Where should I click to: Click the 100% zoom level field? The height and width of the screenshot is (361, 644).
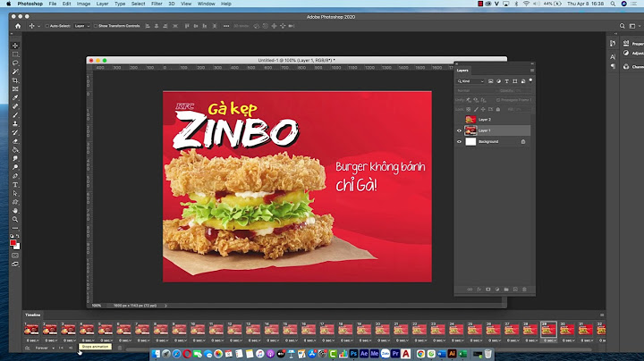(97, 306)
